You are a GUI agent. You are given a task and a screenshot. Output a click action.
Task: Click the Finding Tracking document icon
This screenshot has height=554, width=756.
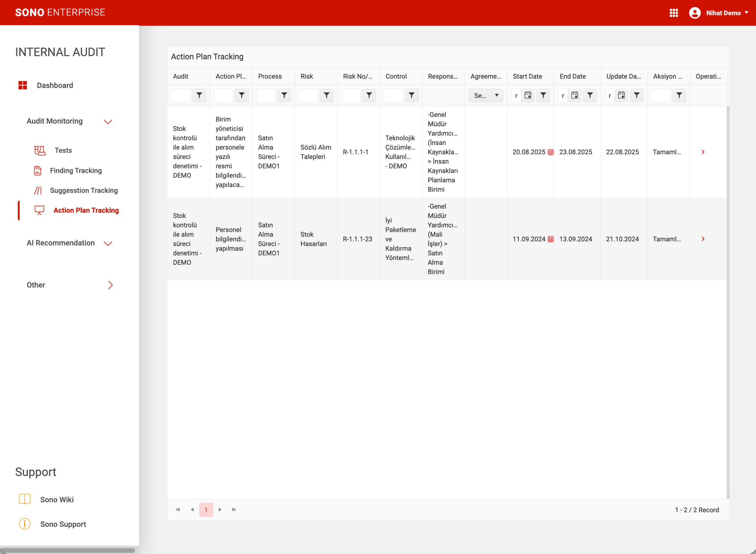pyautogui.click(x=38, y=170)
